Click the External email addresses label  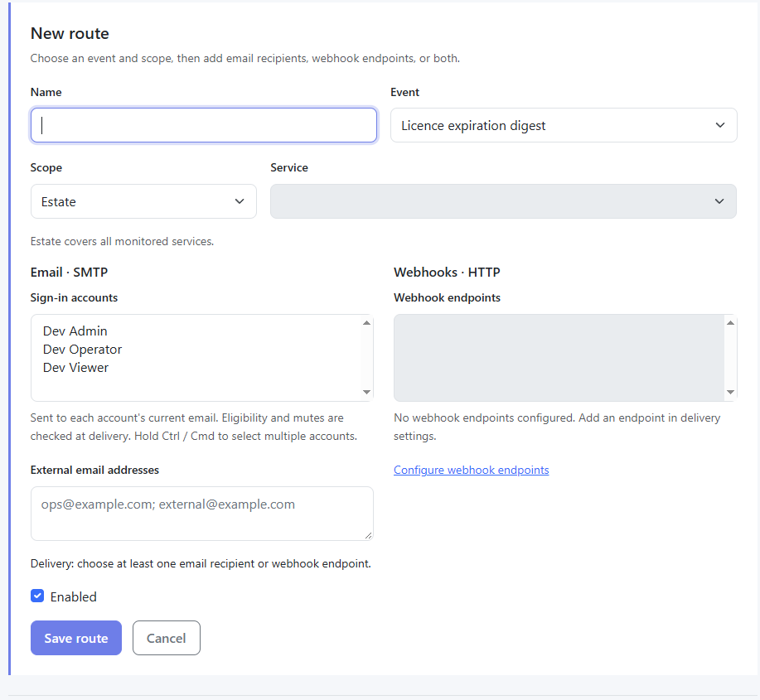click(x=94, y=470)
